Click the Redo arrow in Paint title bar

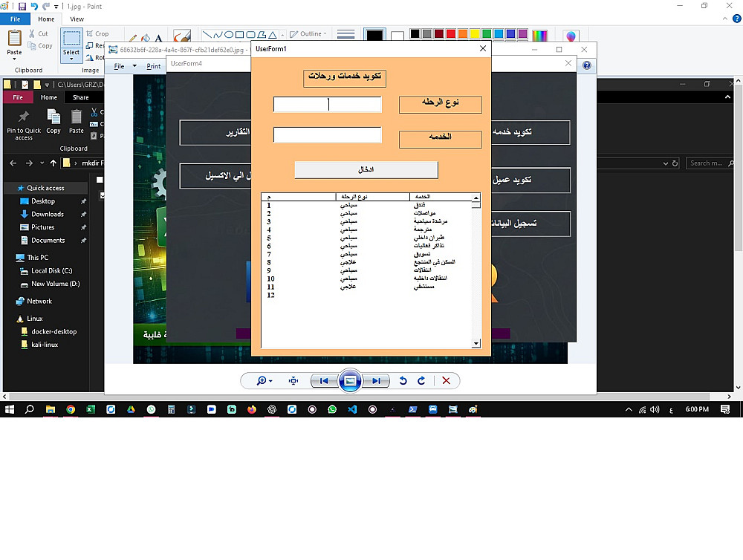tap(46, 6)
